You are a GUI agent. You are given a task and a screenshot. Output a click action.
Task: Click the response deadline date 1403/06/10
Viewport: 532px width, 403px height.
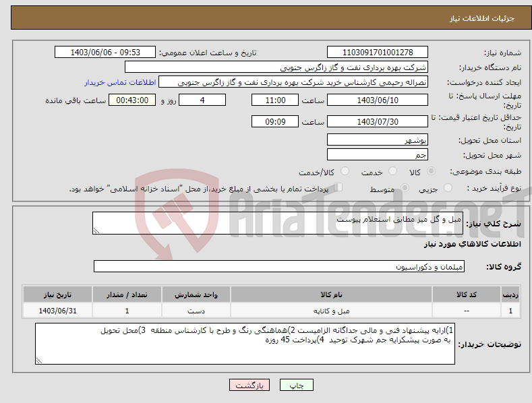pos(378,100)
